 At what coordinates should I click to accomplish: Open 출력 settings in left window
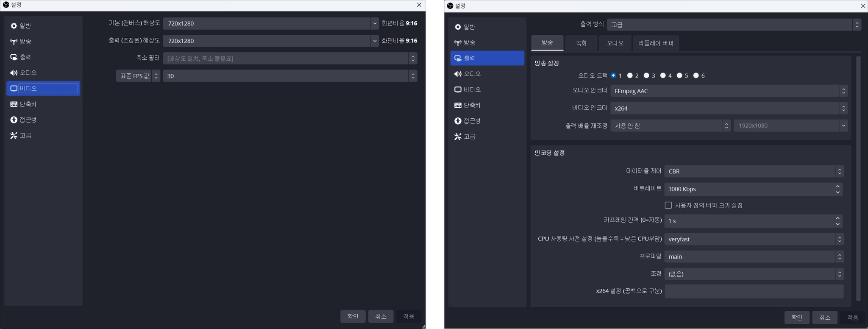click(43, 57)
